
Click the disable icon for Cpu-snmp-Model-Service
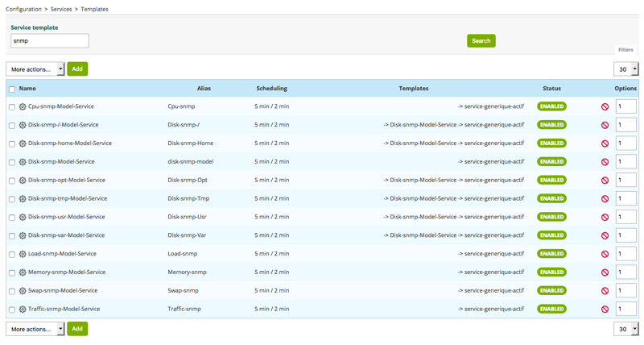click(605, 106)
